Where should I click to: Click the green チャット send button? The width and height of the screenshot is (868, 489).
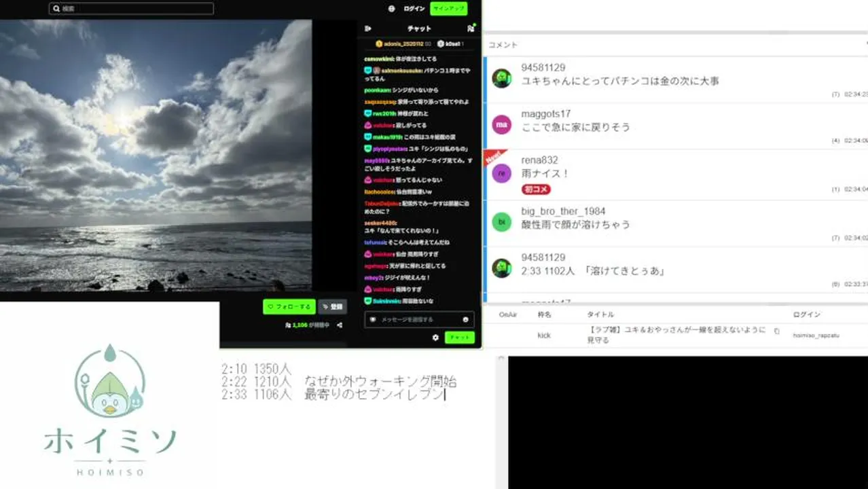pos(460,338)
